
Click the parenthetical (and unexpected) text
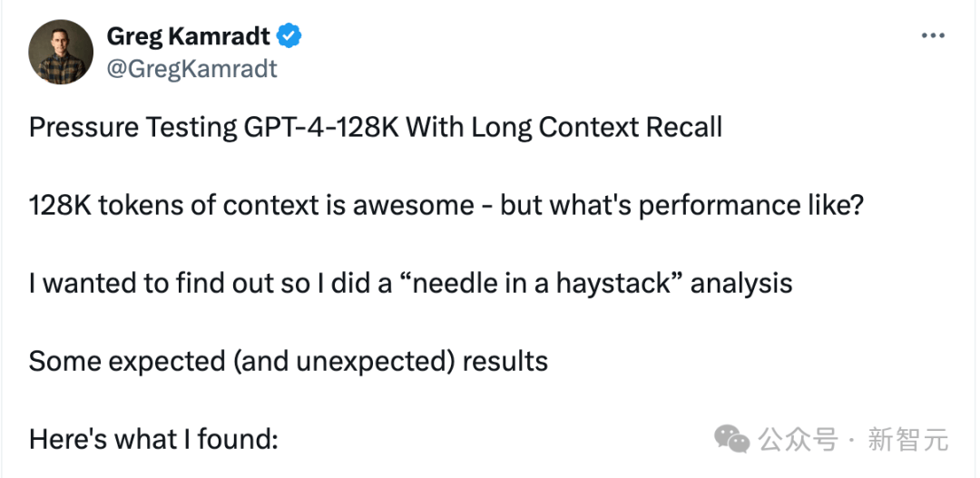[x=343, y=362]
